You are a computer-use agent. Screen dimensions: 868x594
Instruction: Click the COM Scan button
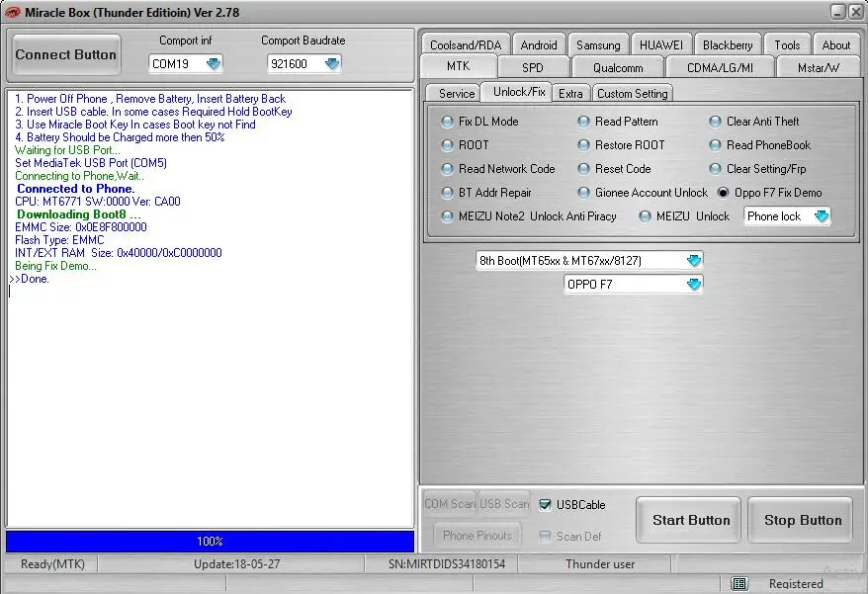(449, 504)
